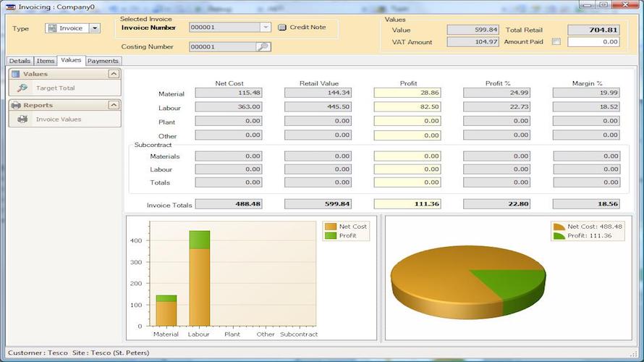Click the Invoice Values printer icon
644x362 pixels.
pyautogui.click(x=22, y=119)
